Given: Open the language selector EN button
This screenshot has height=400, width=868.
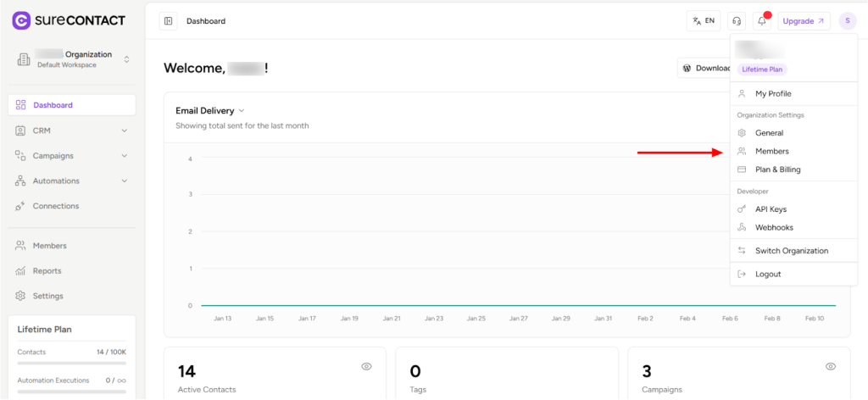Looking at the screenshot, I should point(704,21).
